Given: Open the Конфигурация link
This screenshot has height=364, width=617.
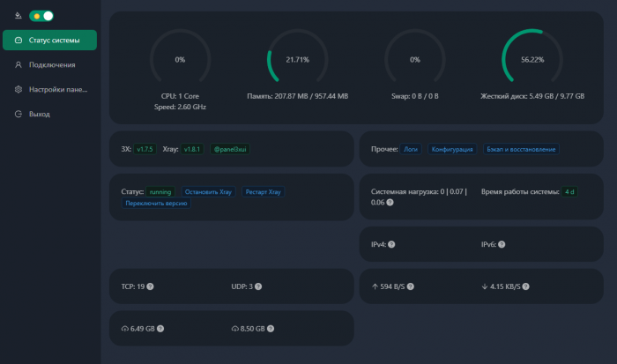Looking at the screenshot, I should click(x=453, y=150).
